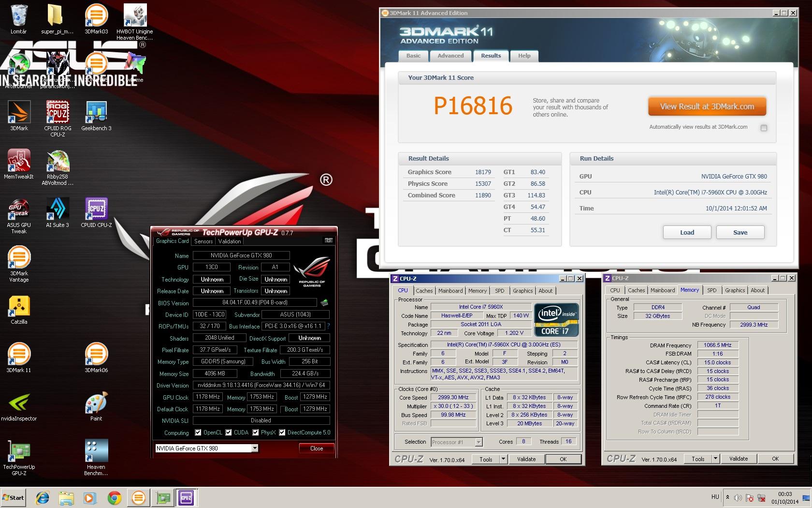The width and height of the screenshot is (812, 508).
Task: Open the 3DMark desktop icon
Action: [x=19, y=116]
